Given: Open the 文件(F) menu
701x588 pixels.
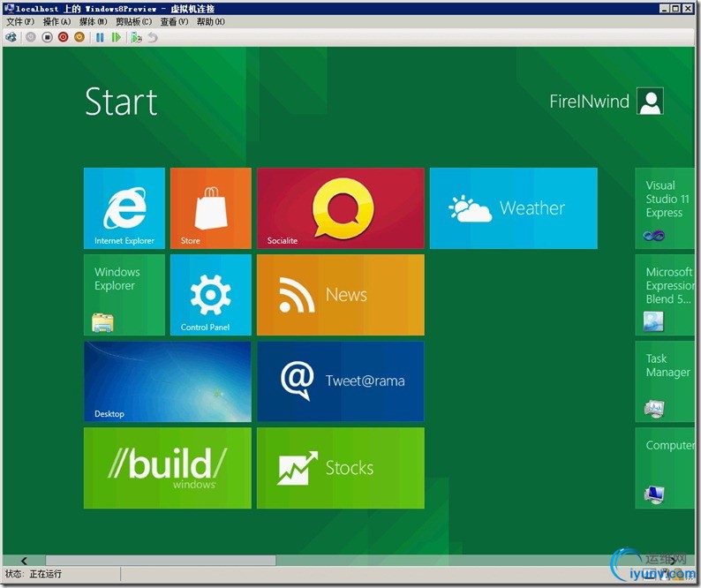Looking at the screenshot, I should click(19, 21).
